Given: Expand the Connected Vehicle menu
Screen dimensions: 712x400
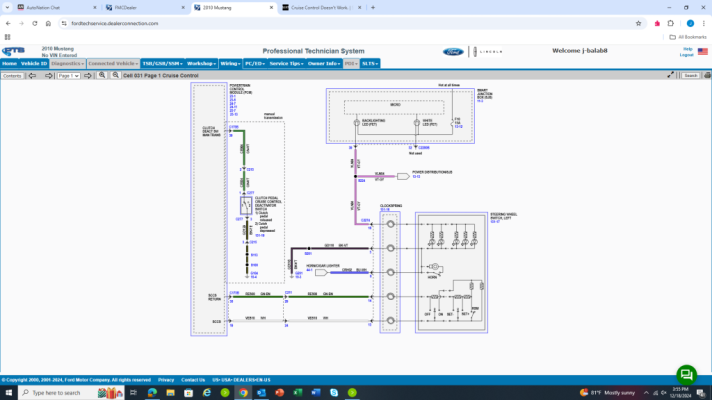Looking at the screenshot, I should tap(113, 64).
